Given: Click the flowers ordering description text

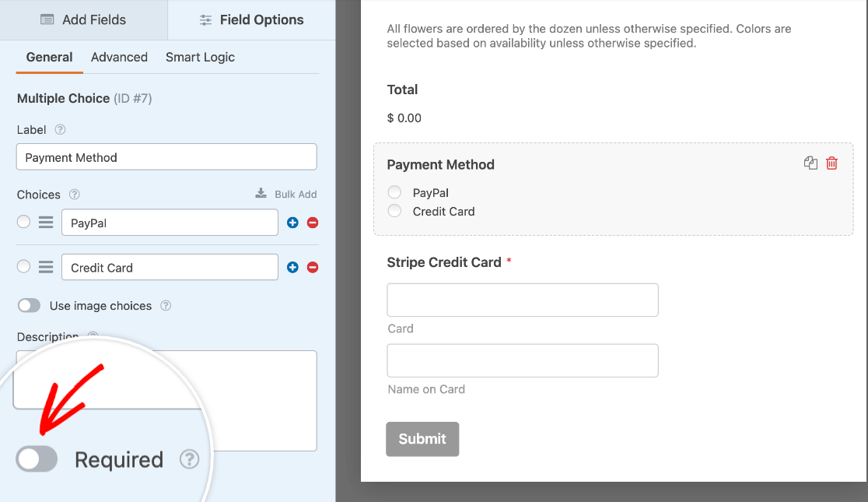Looking at the screenshot, I should 589,36.
